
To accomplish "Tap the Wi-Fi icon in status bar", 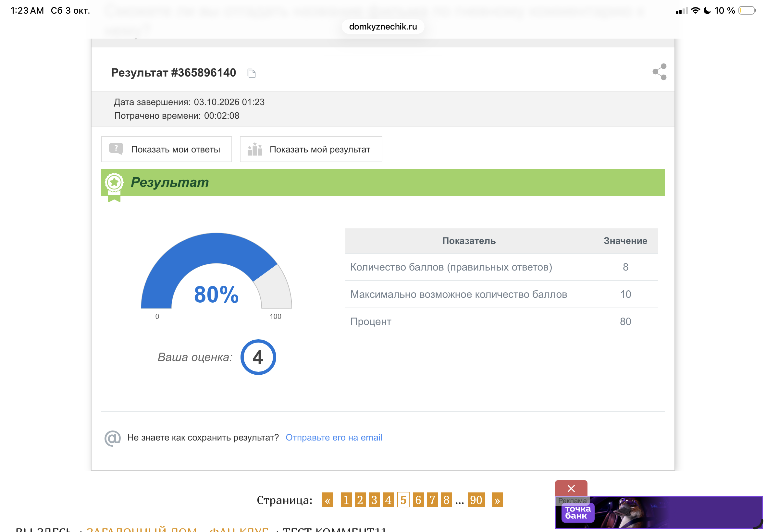I will 696,11.
